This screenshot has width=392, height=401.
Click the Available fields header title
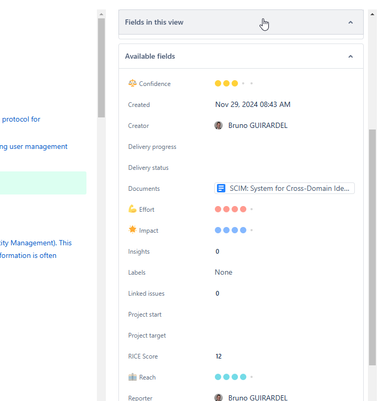pyautogui.click(x=150, y=56)
